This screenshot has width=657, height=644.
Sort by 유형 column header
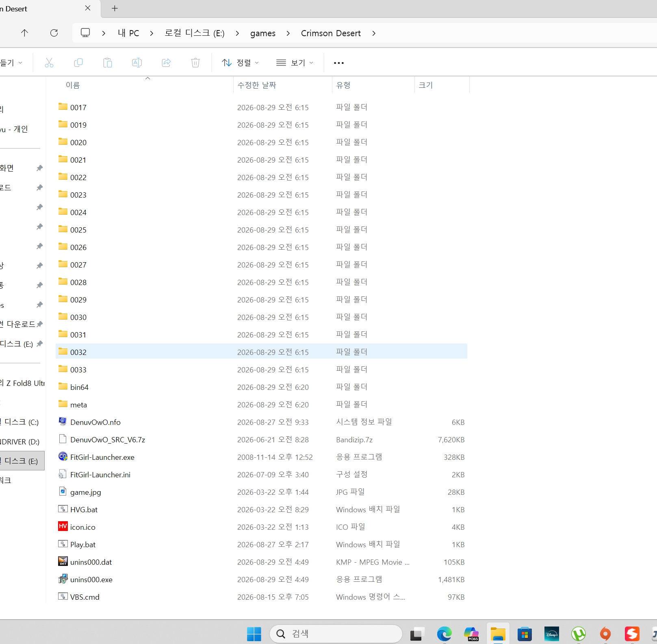tap(343, 85)
